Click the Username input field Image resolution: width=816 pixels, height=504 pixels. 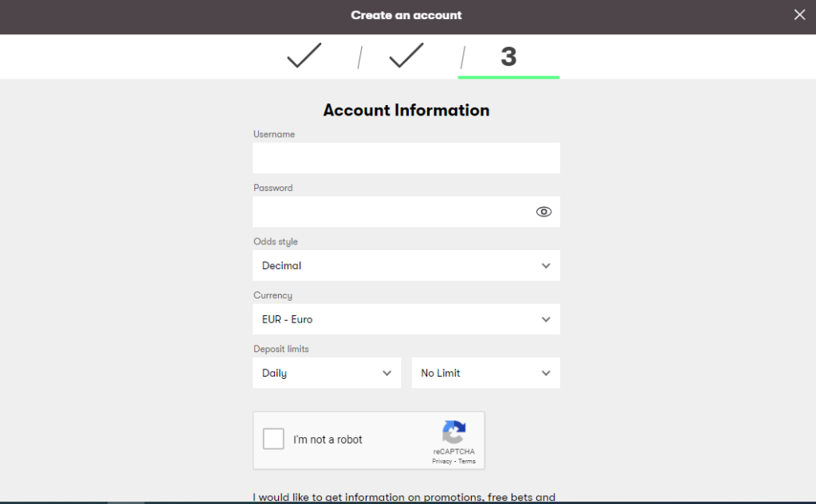(406, 158)
